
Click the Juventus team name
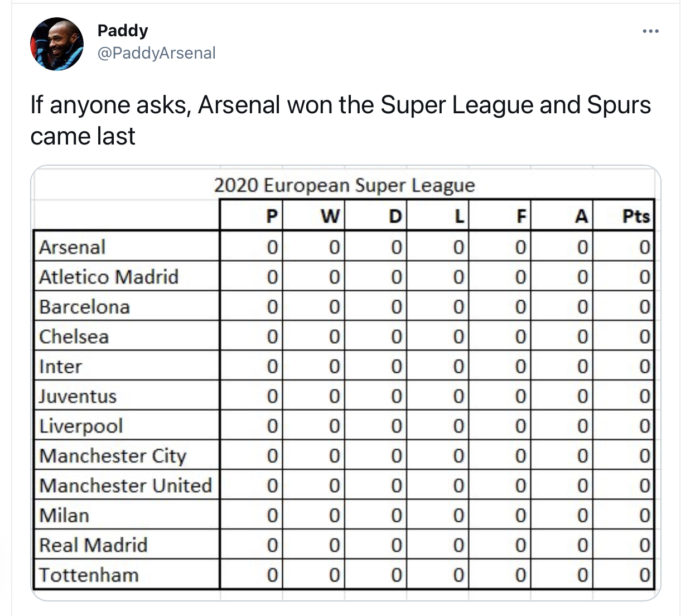tap(78, 396)
